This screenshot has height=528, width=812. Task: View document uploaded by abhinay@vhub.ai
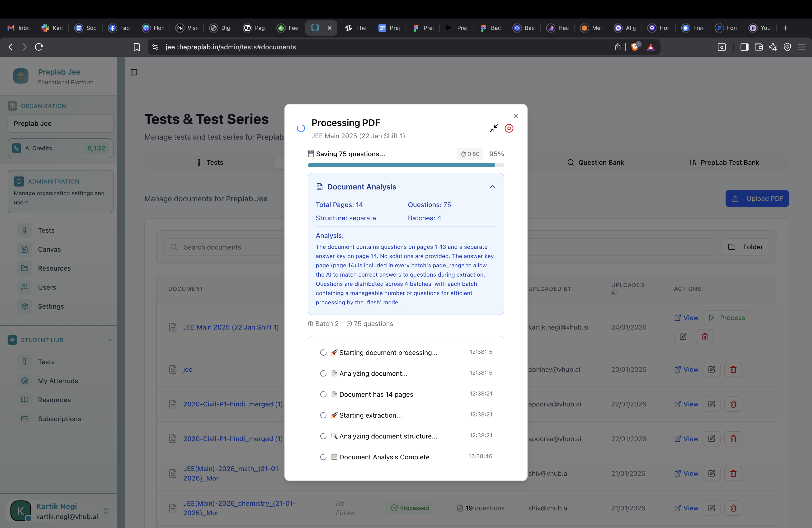coord(686,369)
